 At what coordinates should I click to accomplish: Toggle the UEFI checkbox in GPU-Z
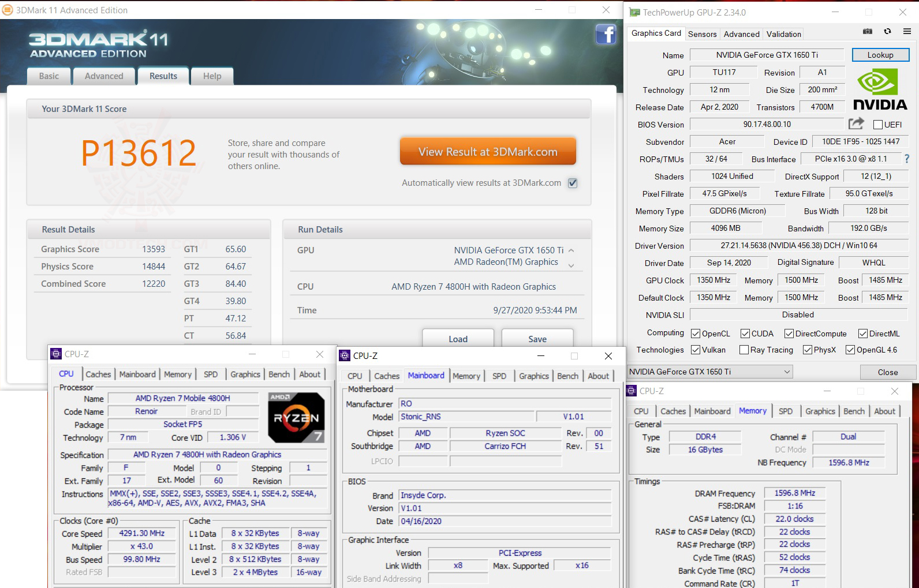(x=878, y=125)
